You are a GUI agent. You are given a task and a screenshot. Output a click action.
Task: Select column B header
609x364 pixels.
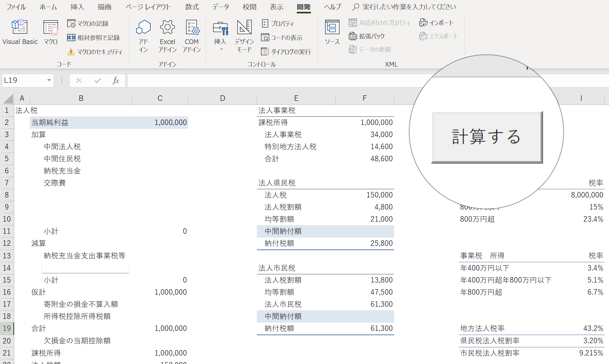(x=81, y=98)
